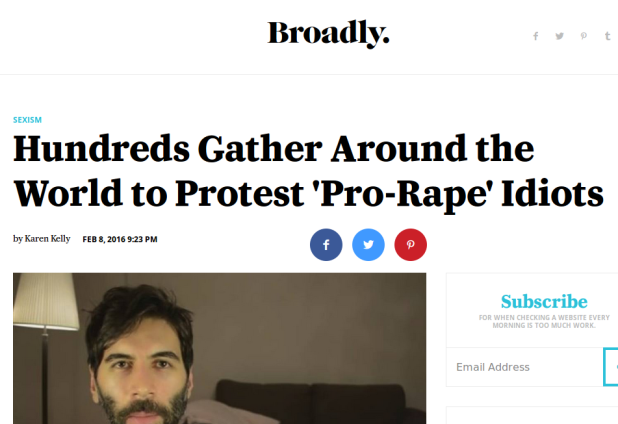618x424 pixels.
Task: Submit email with the teal subscribe button
Action: coord(611,367)
